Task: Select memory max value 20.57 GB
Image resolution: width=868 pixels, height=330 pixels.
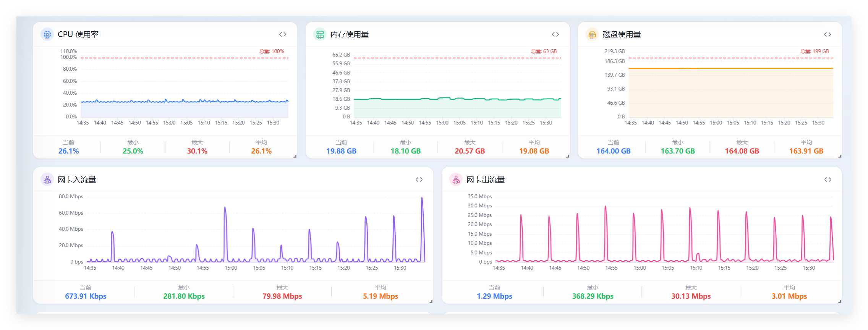Action: (x=470, y=151)
